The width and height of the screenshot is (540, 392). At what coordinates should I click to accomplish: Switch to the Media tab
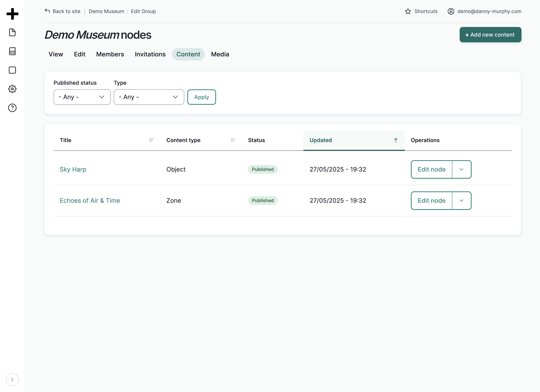pos(220,54)
